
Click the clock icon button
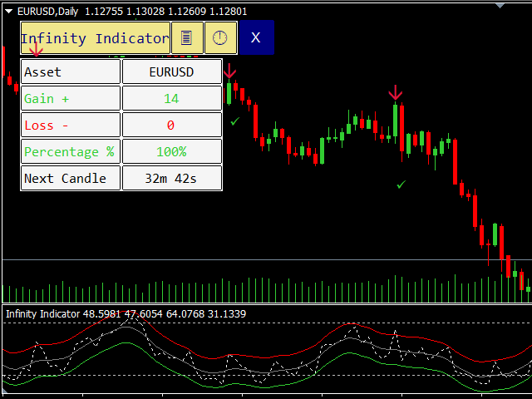pos(220,38)
